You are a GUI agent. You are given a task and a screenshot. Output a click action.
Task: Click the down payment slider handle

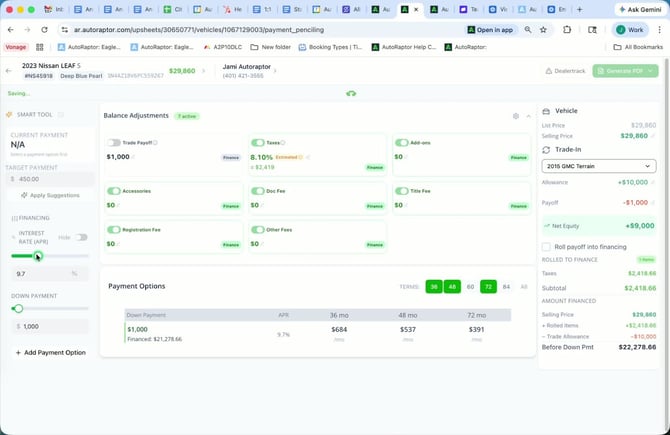coord(17,309)
